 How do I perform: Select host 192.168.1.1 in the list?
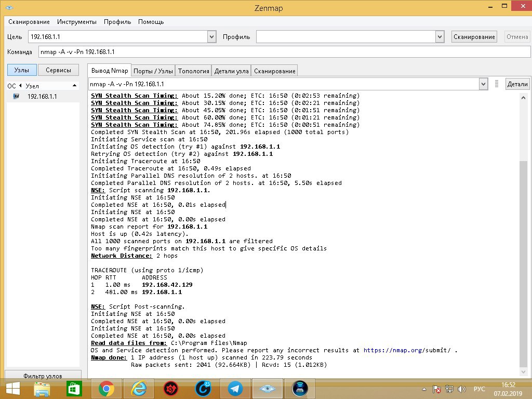pyautogui.click(x=42, y=96)
